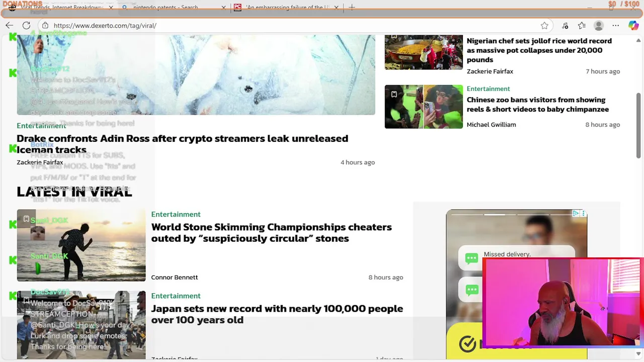The width and height of the screenshot is (644, 362).
Task: Open the stone skimming beach thumbnail
Action: coord(81,245)
